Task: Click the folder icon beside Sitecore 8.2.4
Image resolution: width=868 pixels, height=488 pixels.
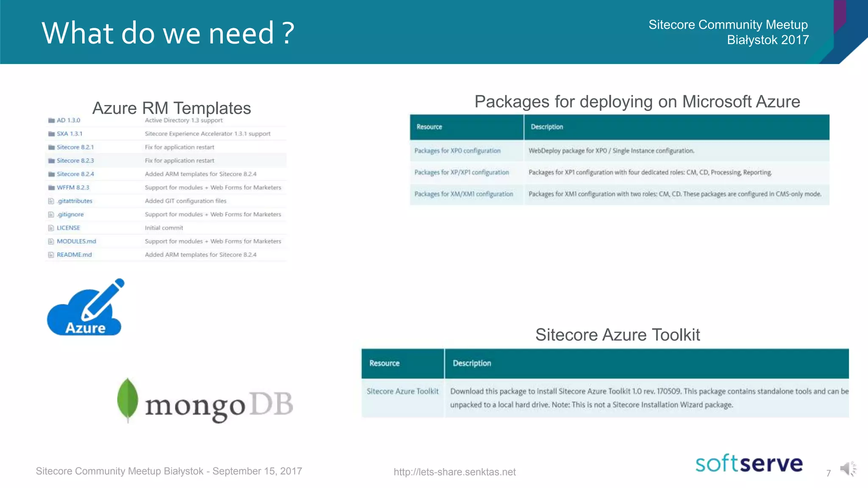Action: click(51, 174)
